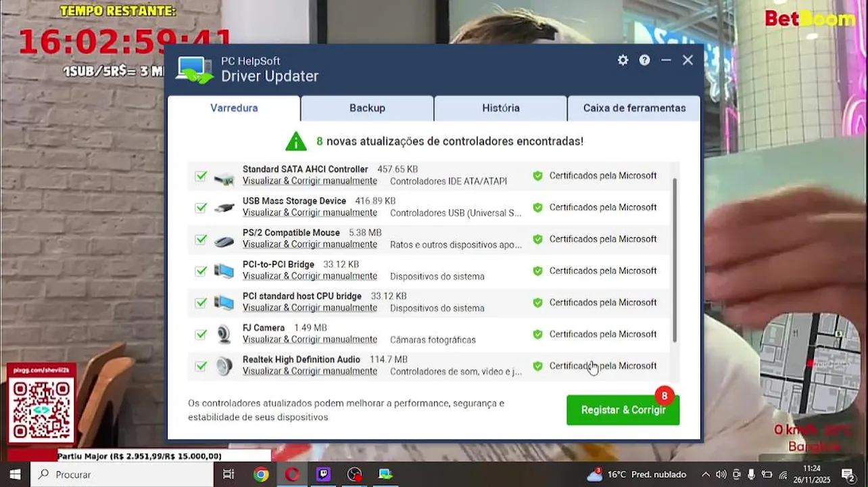Click Visualizar & Corrigir manualmente for PCI host CPU bridge
The height and width of the screenshot is (487, 868).
pyautogui.click(x=310, y=308)
